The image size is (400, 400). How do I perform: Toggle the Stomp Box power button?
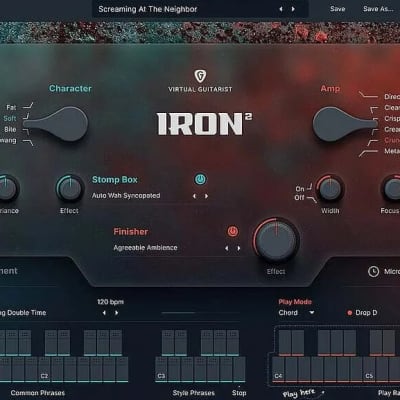coord(200,179)
